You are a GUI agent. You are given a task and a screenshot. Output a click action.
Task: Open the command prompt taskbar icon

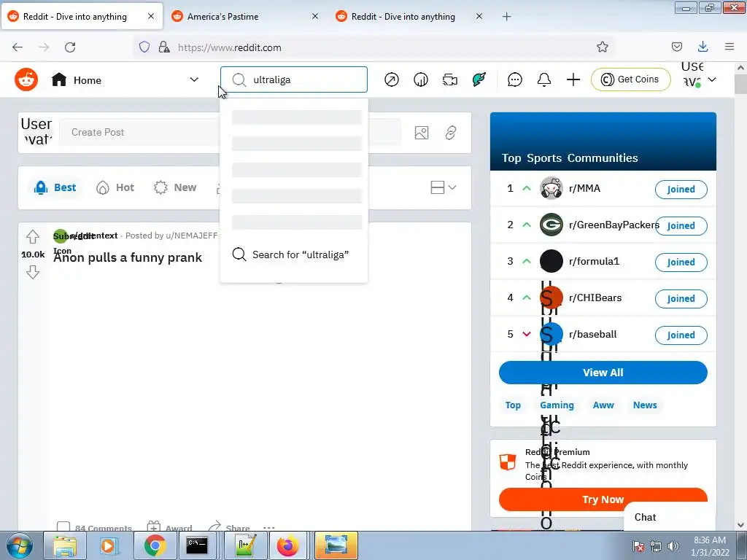[x=197, y=545]
